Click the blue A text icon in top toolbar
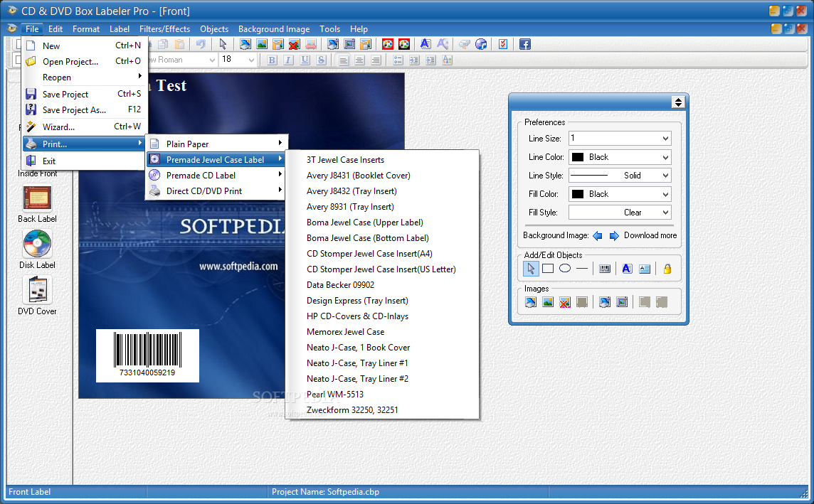The width and height of the screenshot is (814, 504). tap(425, 44)
